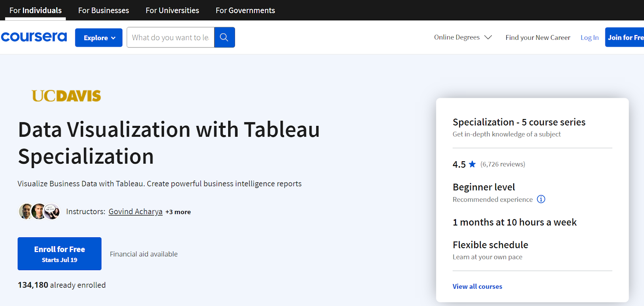644x306 pixels.
Task: Open the Govind Acharya instructor link
Action: [x=136, y=212]
